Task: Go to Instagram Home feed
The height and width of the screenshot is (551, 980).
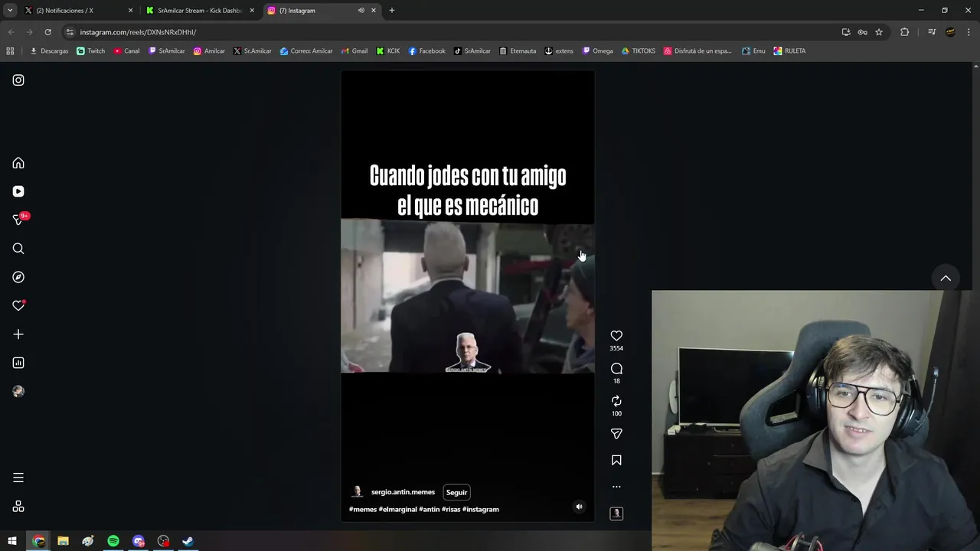Action: coord(18,163)
